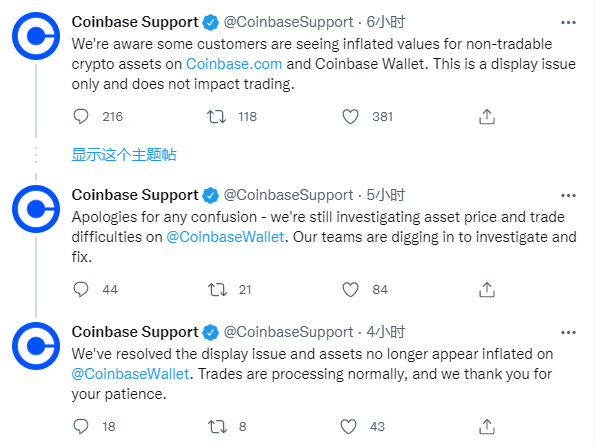
Task: Like the tweet with 43 likes
Action: click(x=348, y=427)
